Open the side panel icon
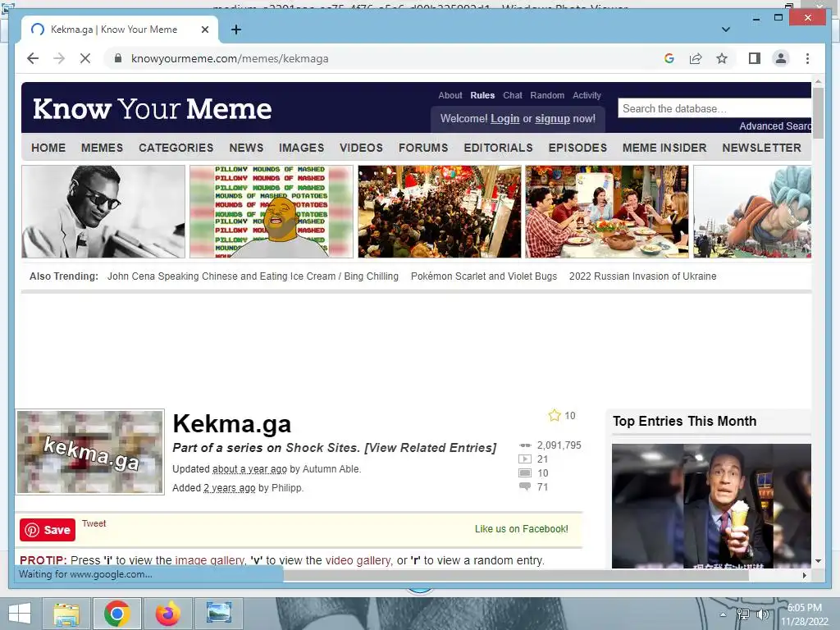Viewport: 840px width, 630px height. click(755, 58)
